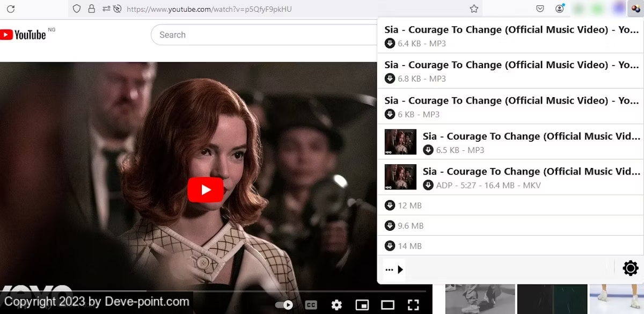Select the '14 MB' text

click(409, 246)
